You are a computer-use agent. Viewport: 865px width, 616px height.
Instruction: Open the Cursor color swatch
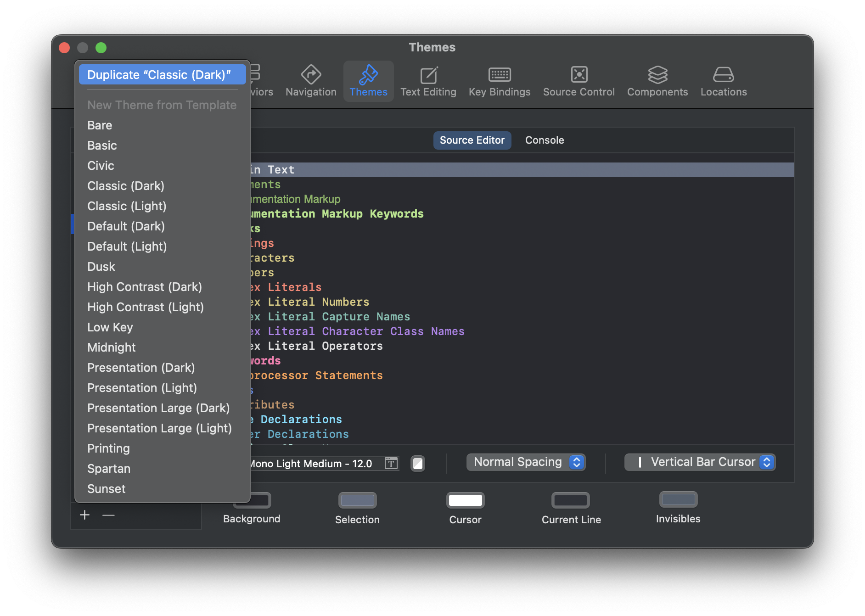coord(465,500)
